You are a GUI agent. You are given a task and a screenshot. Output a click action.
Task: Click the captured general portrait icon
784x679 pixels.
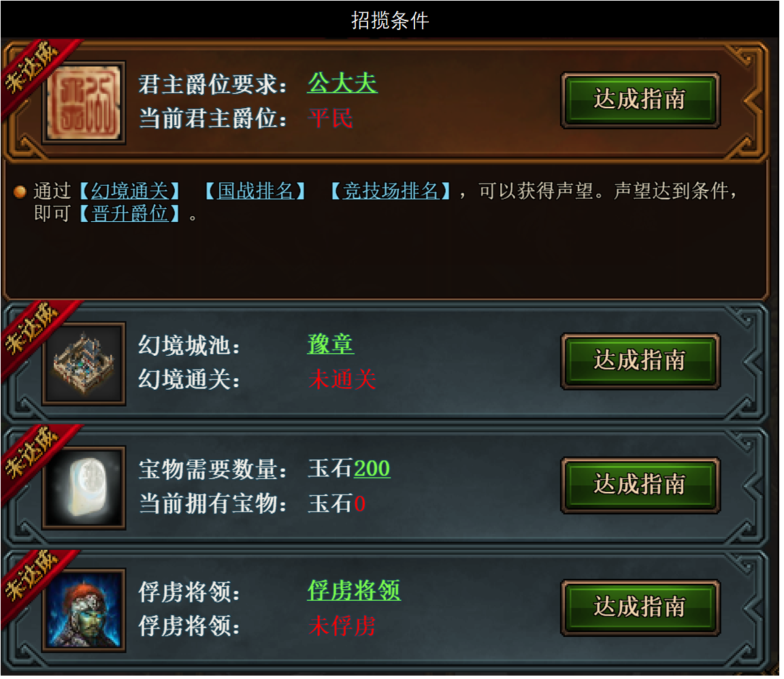(84, 610)
